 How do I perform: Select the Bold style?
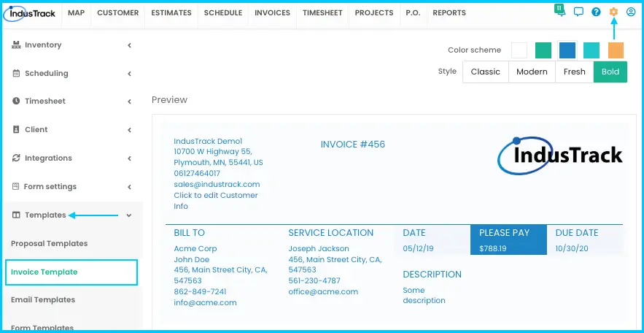[x=610, y=72]
